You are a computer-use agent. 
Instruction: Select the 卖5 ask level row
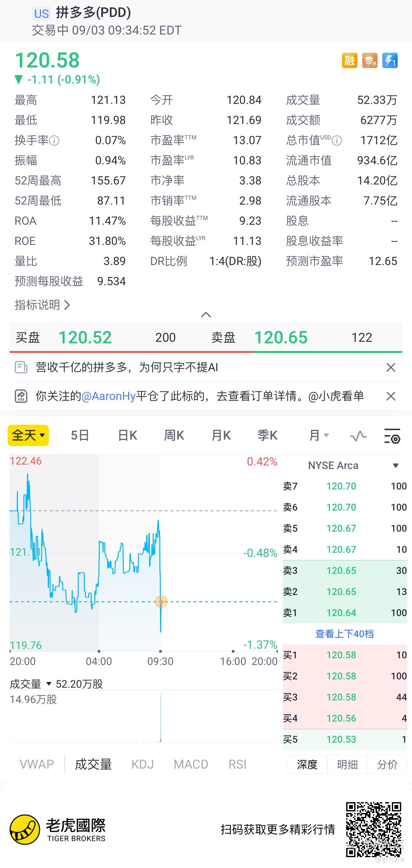[x=345, y=528]
